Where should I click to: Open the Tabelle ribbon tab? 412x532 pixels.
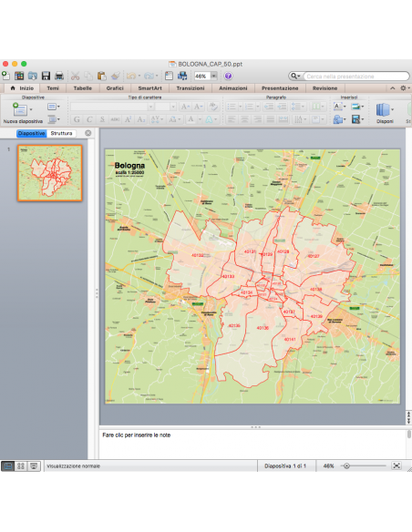(x=83, y=88)
